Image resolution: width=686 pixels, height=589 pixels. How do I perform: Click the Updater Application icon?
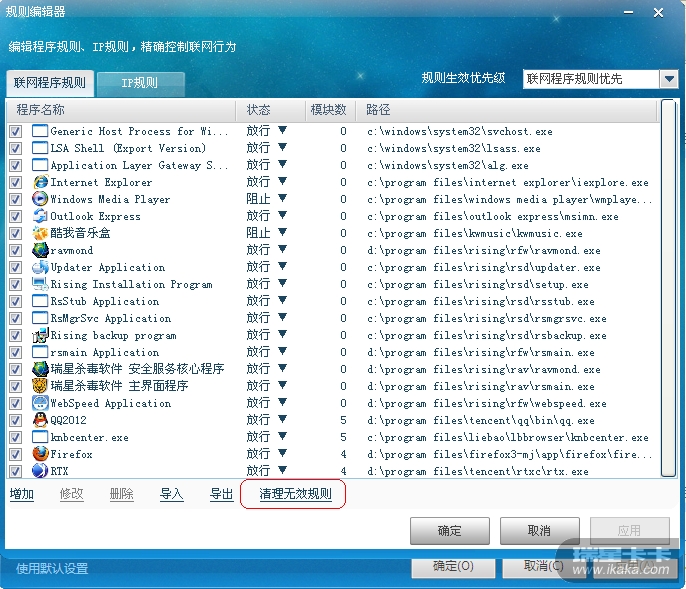(x=40, y=267)
